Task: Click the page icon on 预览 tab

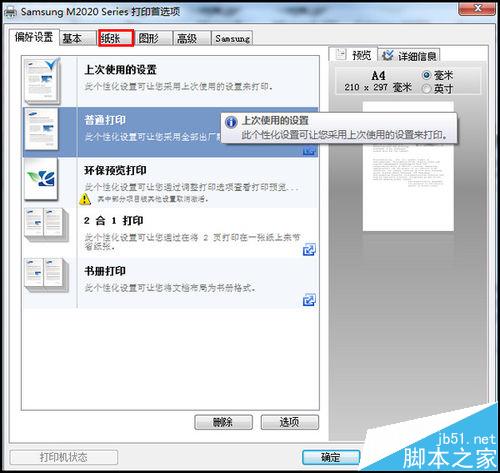Action: click(x=341, y=54)
